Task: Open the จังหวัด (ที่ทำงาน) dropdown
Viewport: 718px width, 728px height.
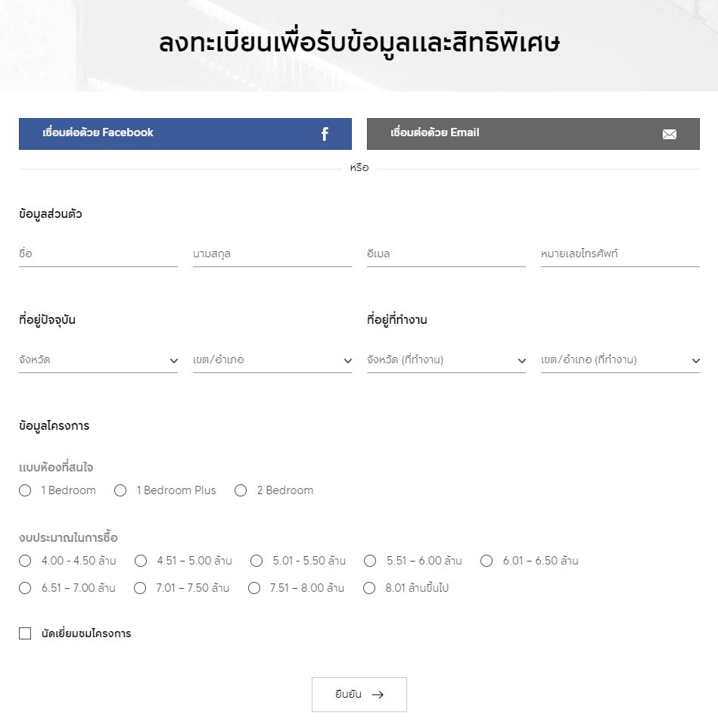Action: (x=446, y=360)
